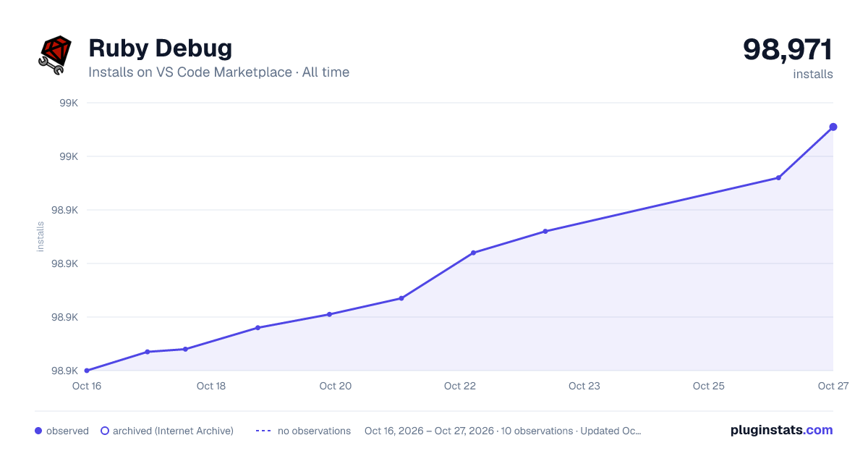The width and height of the screenshot is (868, 456).
Task: Click the 'observed' legend label
Action: [x=67, y=431]
